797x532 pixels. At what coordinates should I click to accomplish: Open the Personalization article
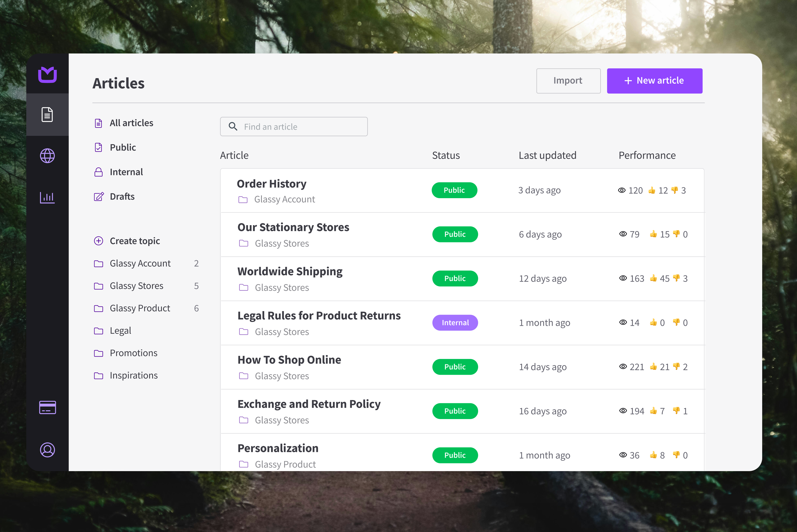[x=278, y=448]
